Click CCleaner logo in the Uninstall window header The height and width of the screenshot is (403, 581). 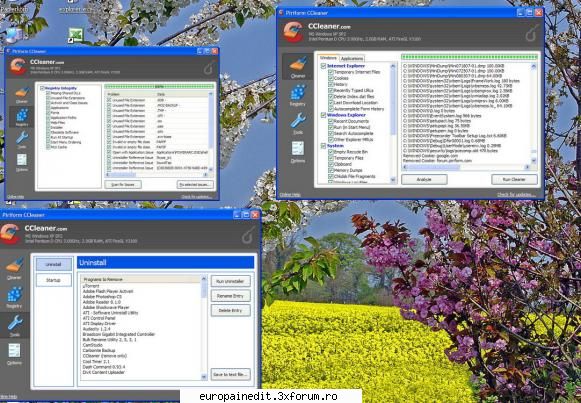pyautogui.click(x=10, y=234)
